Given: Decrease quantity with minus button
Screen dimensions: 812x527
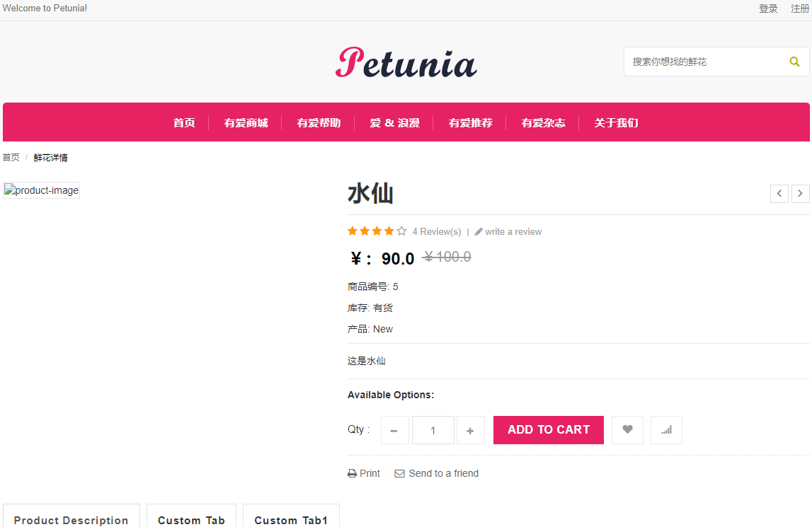Looking at the screenshot, I should click(394, 430).
